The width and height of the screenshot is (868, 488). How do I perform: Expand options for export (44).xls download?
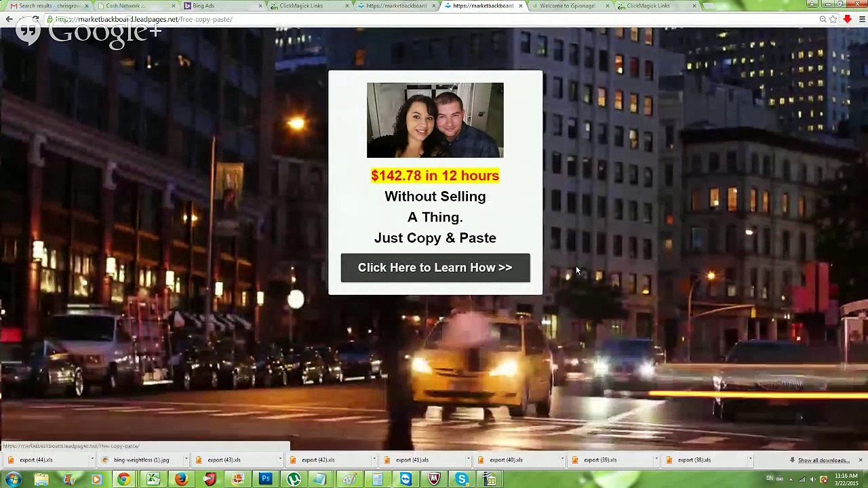pyautogui.click(x=92, y=460)
